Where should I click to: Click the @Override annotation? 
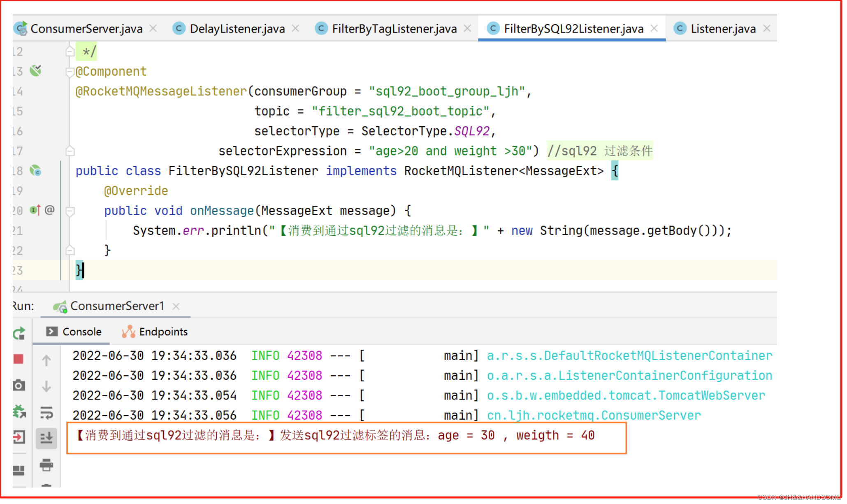136,191
